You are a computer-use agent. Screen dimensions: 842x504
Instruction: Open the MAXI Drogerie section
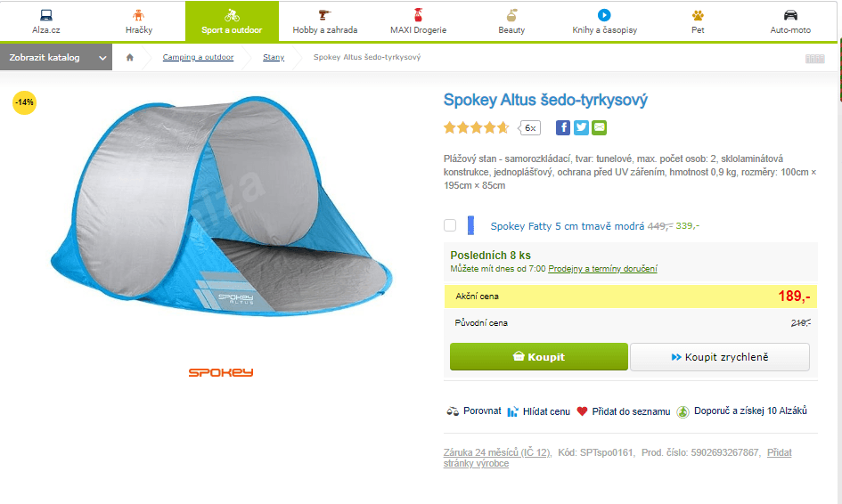click(x=418, y=21)
